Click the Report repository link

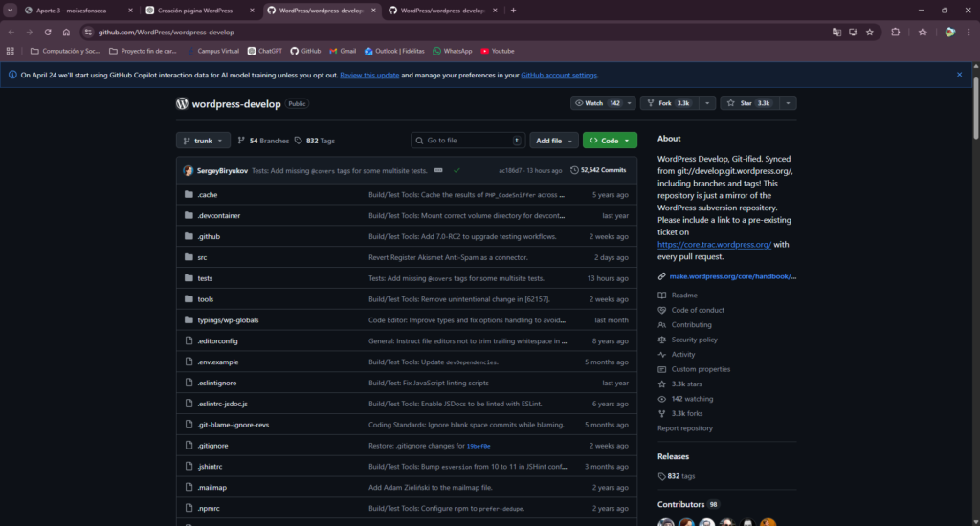point(684,428)
